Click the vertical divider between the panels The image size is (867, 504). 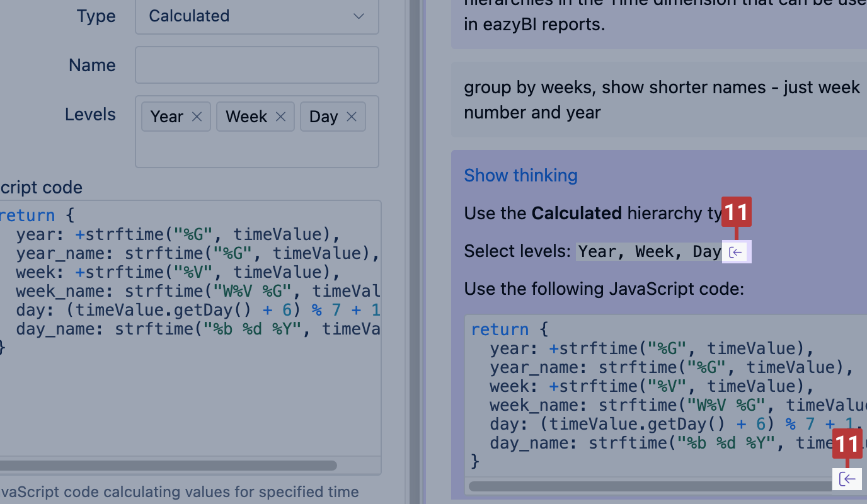pyautogui.click(x=415, y=252)
